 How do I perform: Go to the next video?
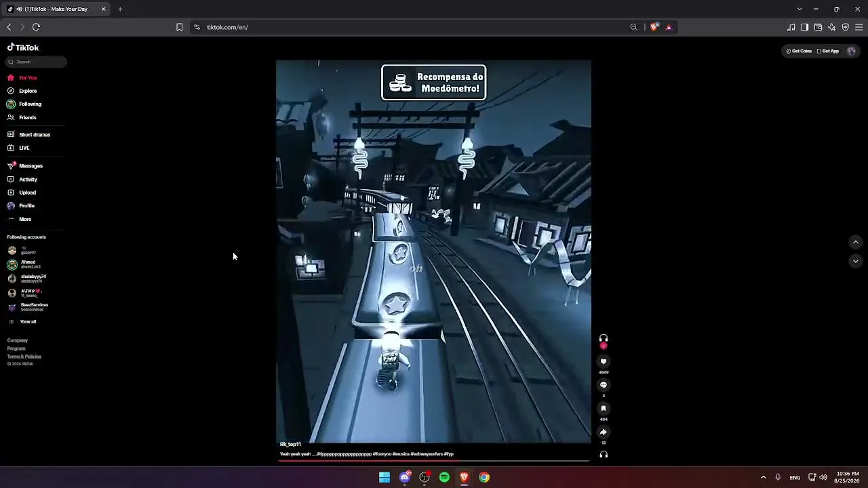(x=856, y=261)
